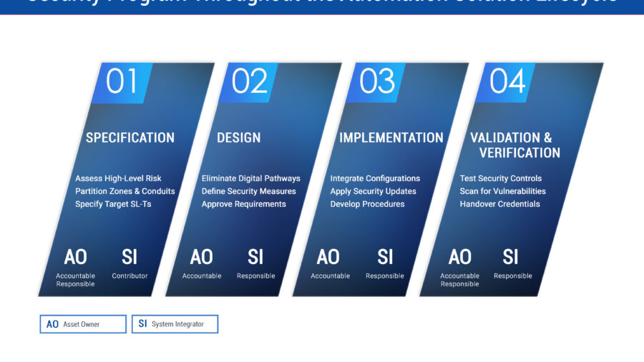Select the IMPLEMENTATION heading

(x=391, y=137)
